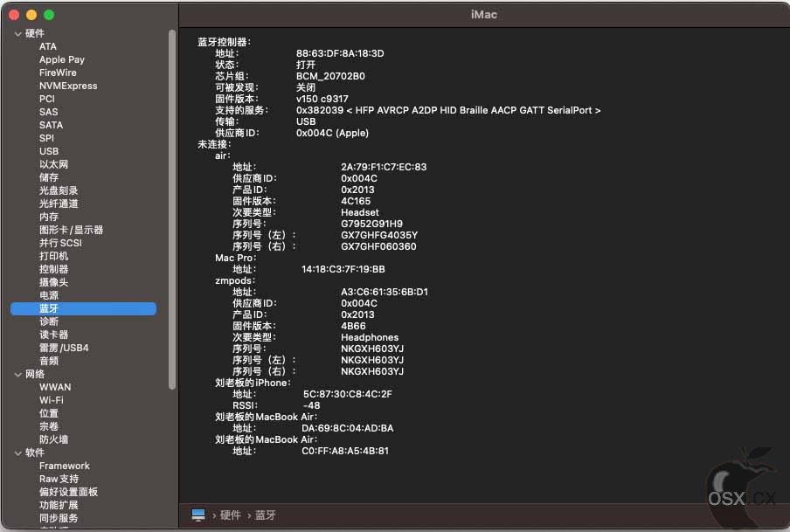Screen dimensions: 790x532
Task: Select 光盘刻录 in sidebar
Action: pos(59,190)
